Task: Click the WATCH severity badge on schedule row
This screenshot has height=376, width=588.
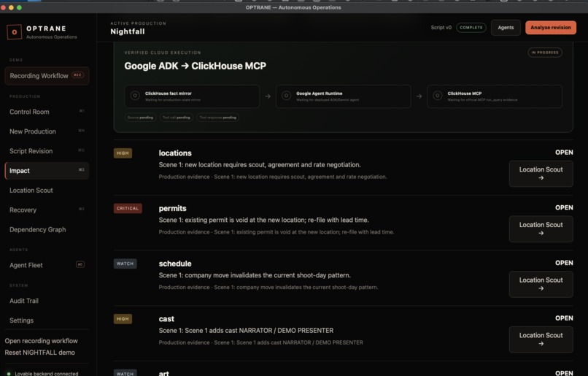Action: [125, 264]
